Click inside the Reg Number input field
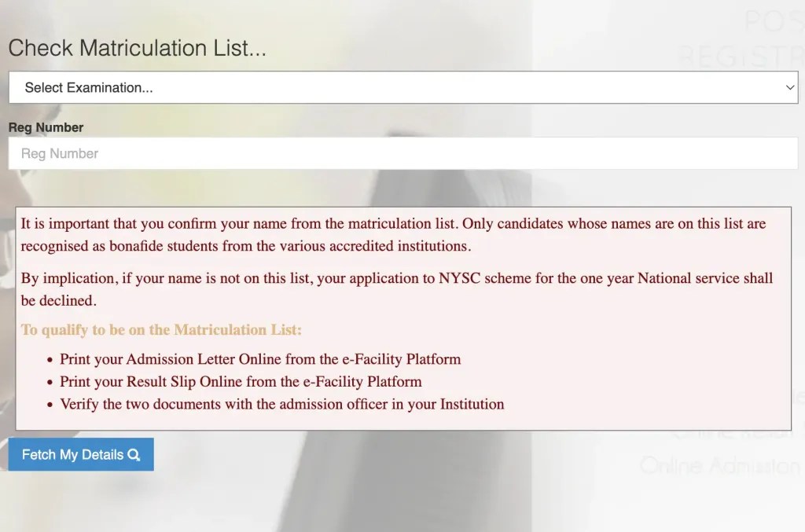Viewport: 805px width, 532px height. (x=402, y=153)
